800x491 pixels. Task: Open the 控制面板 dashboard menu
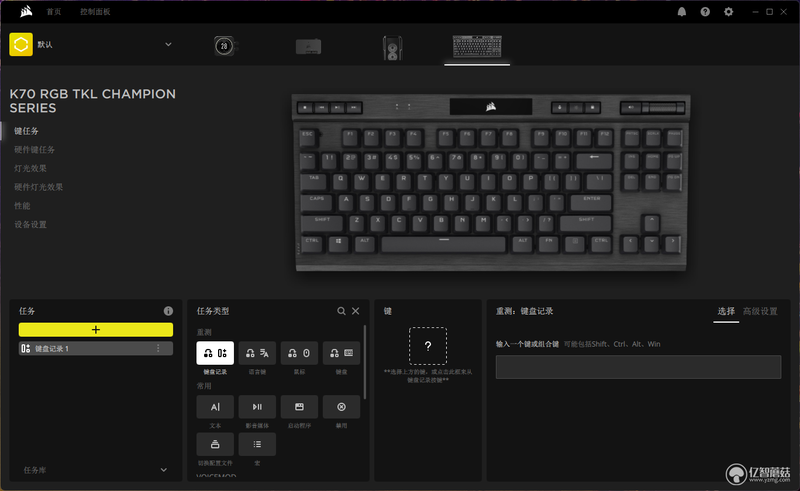pyautogui.click(x=95, y=12)
